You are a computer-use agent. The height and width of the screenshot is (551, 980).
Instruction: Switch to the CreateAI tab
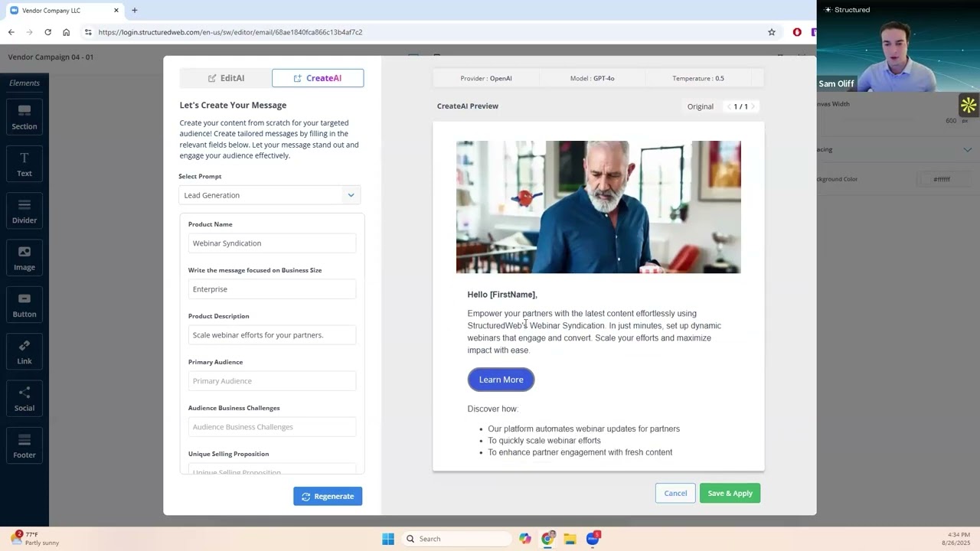point(318,78)
